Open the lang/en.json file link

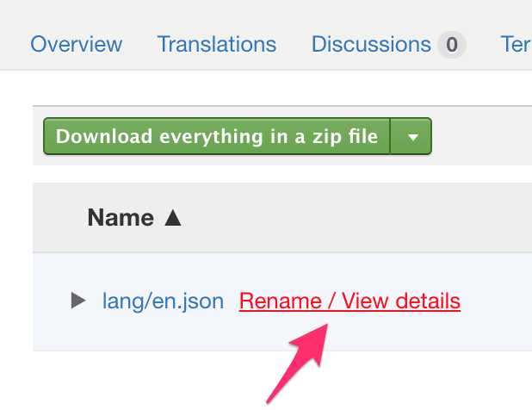pyautogui.click(x=164, y=301)
